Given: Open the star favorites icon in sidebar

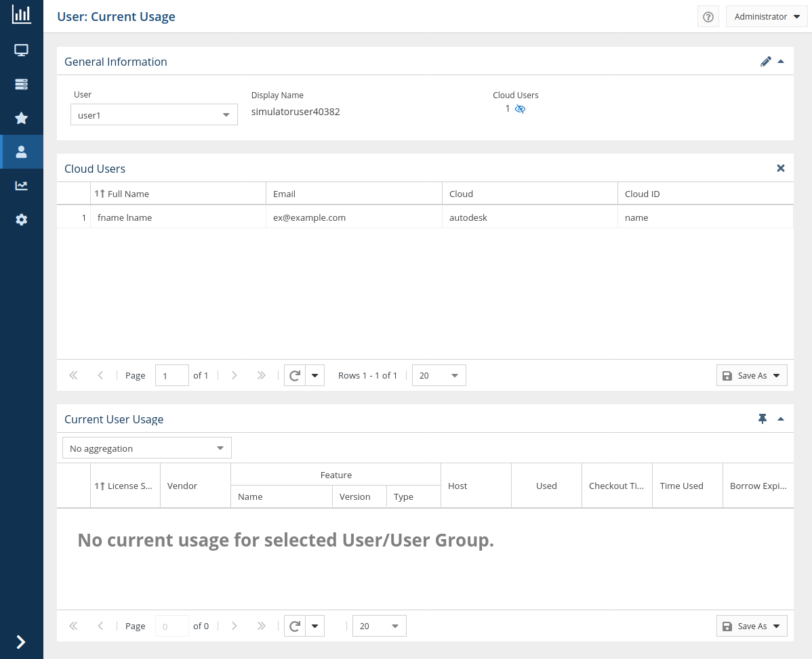Looking at the screenshot, I should [21, 118].
